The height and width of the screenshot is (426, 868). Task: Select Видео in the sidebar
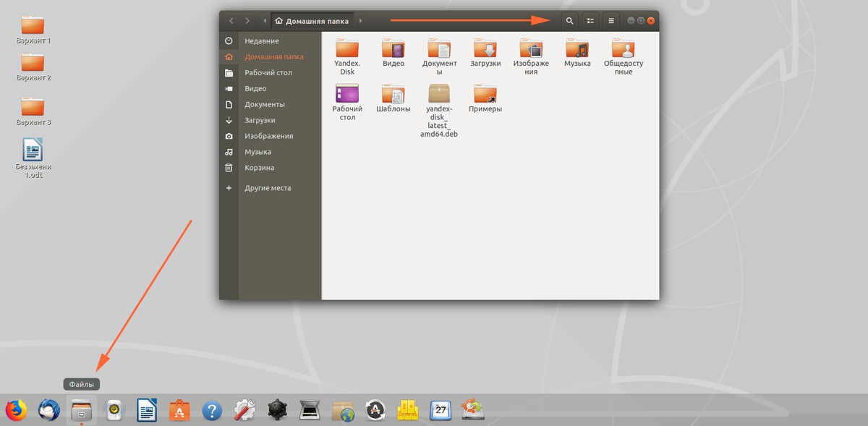click(271, 88)
